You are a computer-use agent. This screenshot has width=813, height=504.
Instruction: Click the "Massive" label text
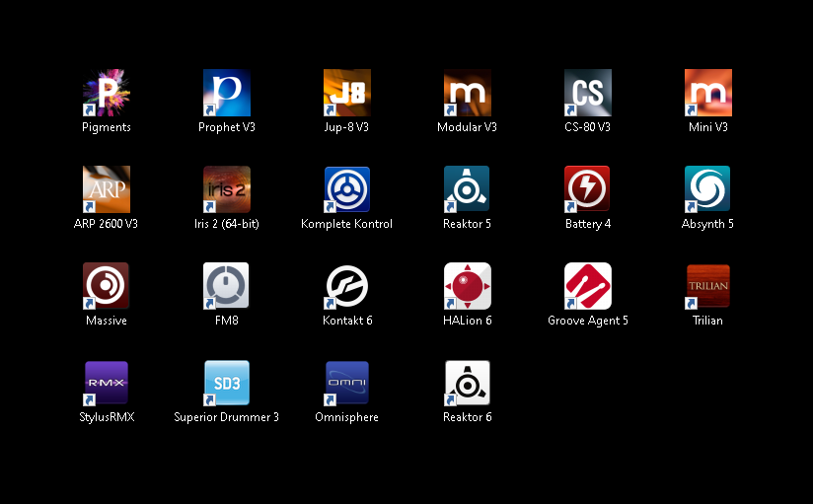pos(107,321)
